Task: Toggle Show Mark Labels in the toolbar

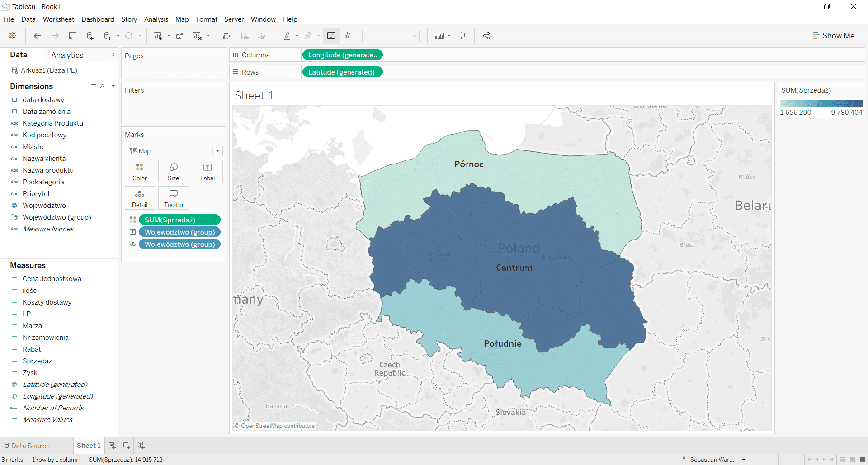Action: coord(331,36)
